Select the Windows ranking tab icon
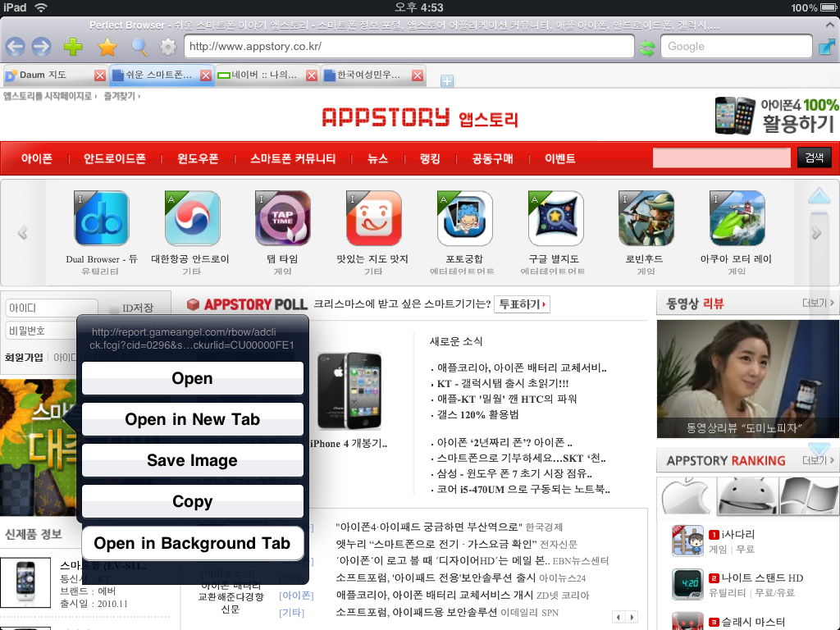 808,496
